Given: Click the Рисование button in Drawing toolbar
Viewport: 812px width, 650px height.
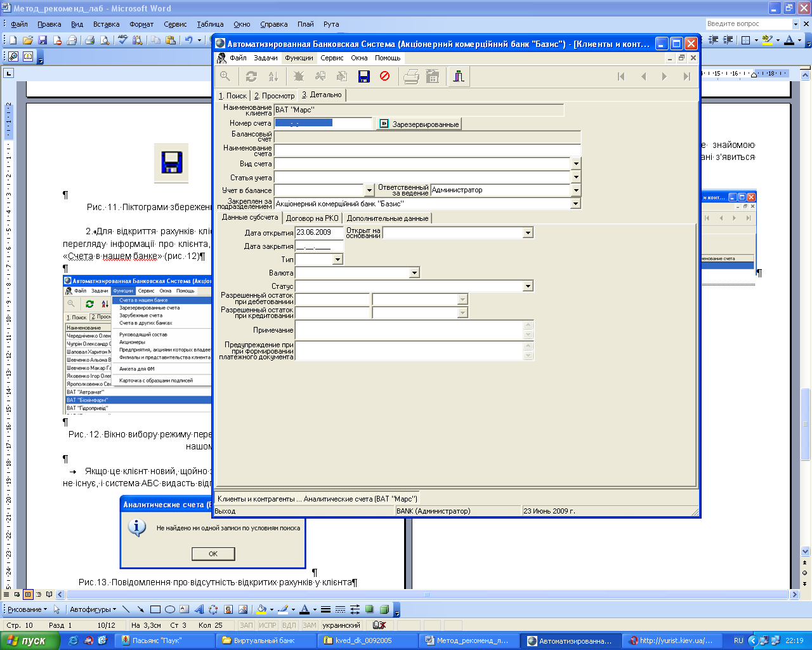Looking at the screenshot, I should pos(27,609).
